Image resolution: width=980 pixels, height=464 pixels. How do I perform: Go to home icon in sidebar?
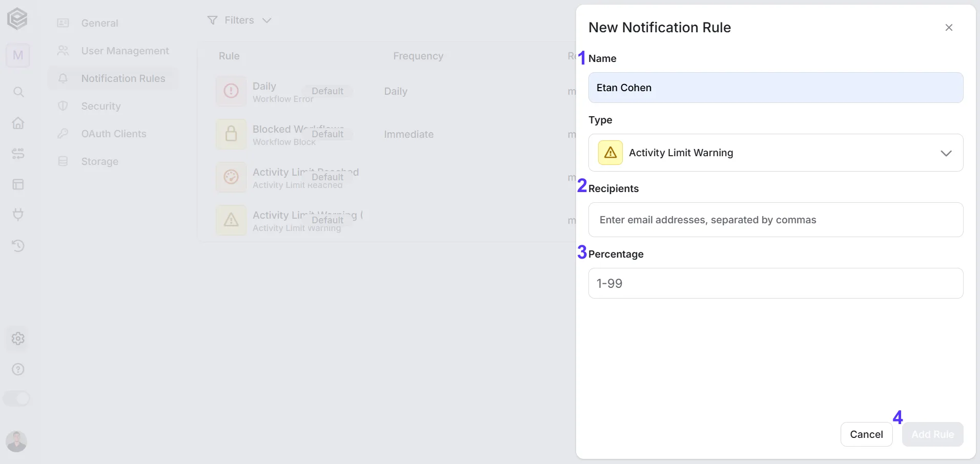pyautogui.click(x=18, y=123)
